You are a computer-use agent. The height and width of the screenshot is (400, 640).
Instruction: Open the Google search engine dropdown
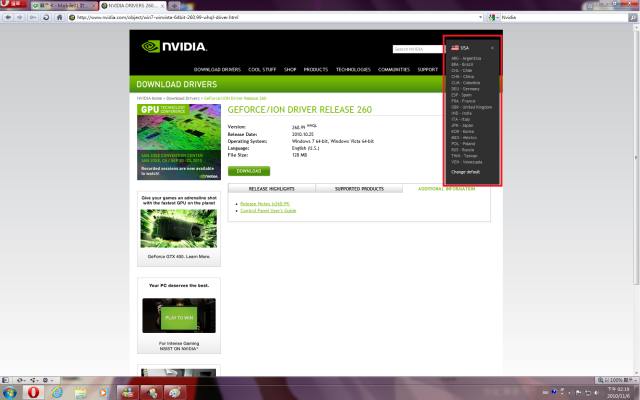tap(493, 18)
